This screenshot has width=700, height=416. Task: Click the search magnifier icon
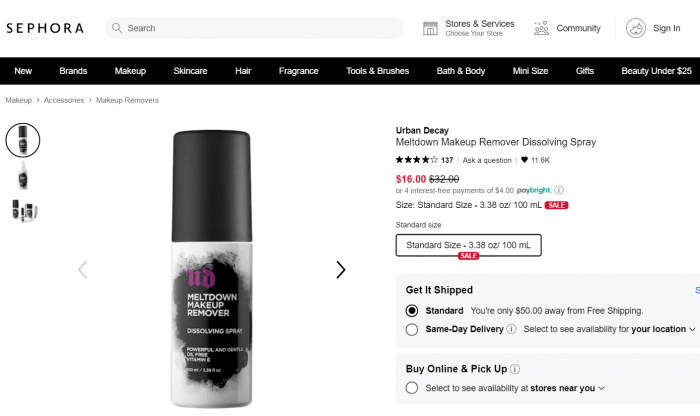[x=117, y=28]
